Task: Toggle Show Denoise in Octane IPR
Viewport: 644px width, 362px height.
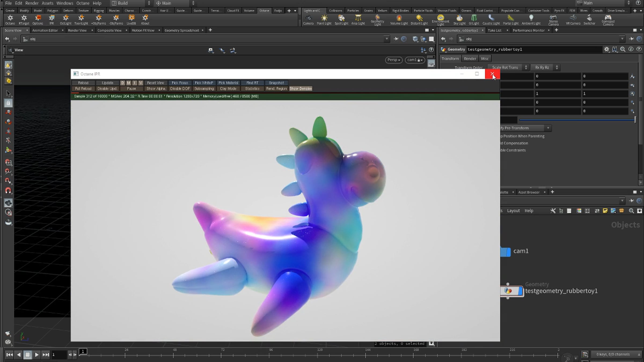Action: (x=301, y=88)
